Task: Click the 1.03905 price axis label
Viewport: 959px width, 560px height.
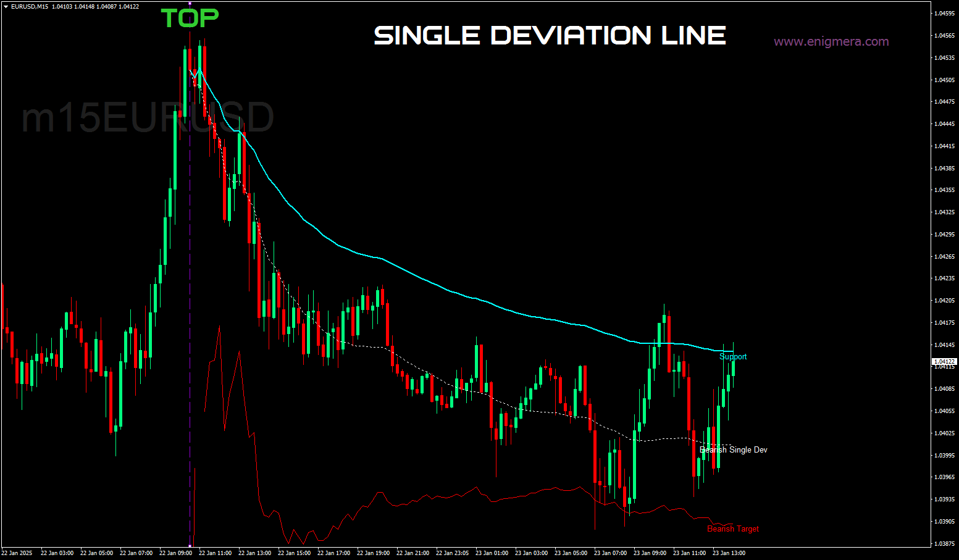Action: tap(945, 522)
